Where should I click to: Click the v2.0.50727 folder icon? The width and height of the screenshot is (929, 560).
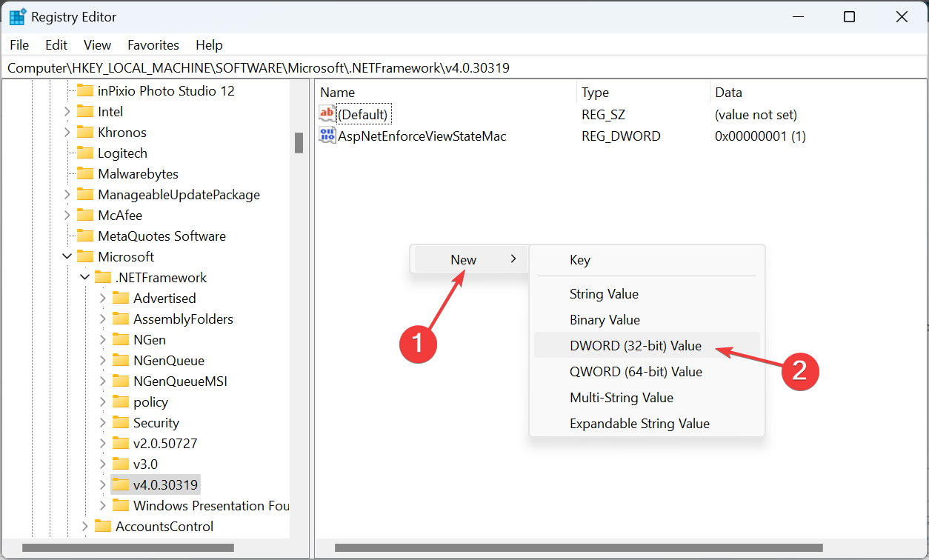point(120,443)
